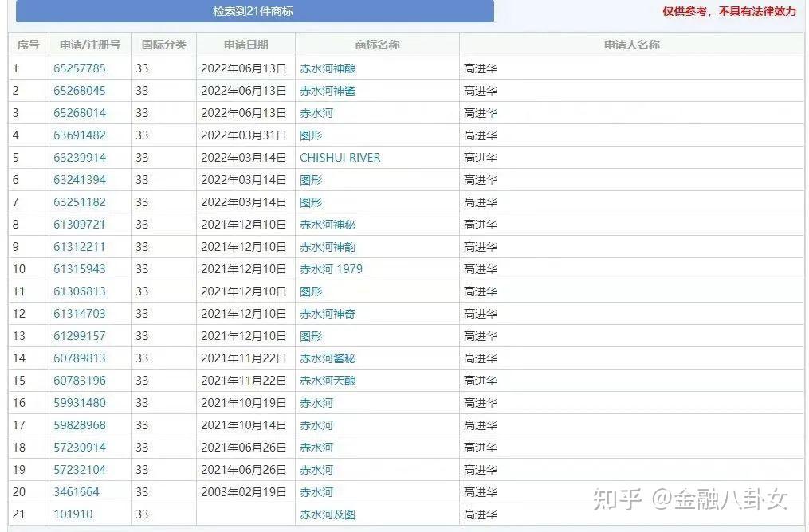Image resolution: width=809 pixels, height=532 pixels.
Task: Click trademark name 赤水河窖秘
Action: coord(328,358)
